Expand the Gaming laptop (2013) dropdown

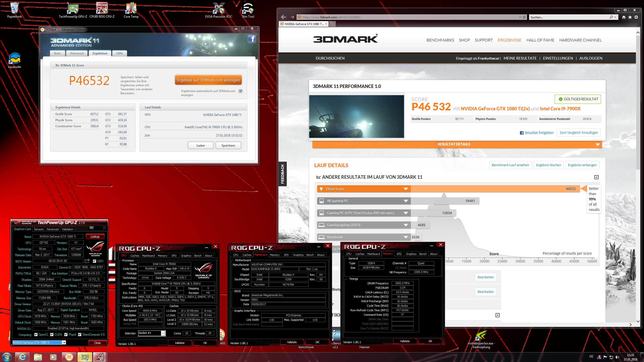406,225
